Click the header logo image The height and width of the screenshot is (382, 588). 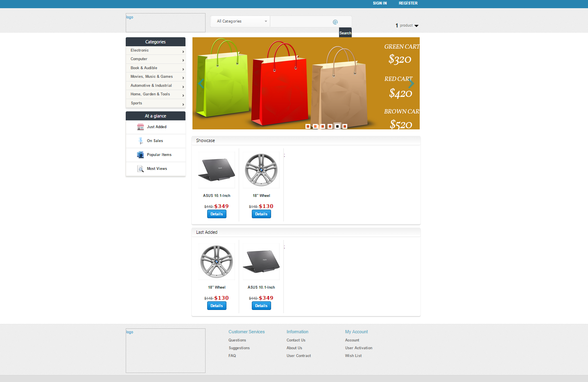tap(165, 23)
